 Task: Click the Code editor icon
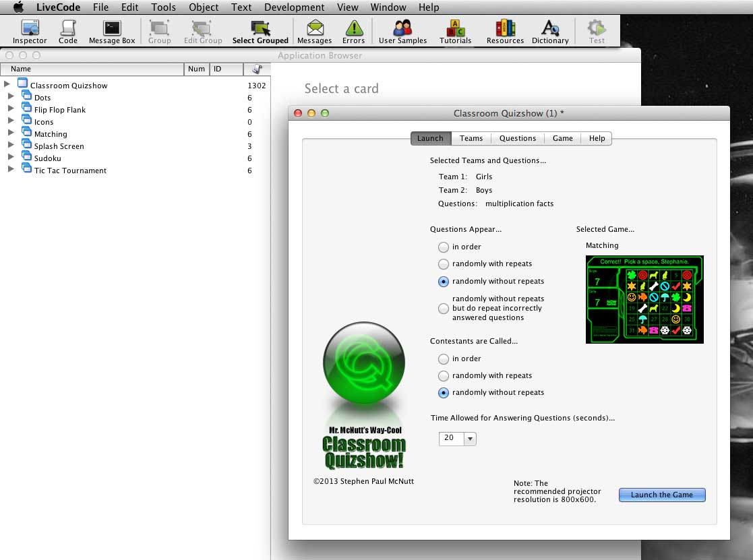[68, 31]
